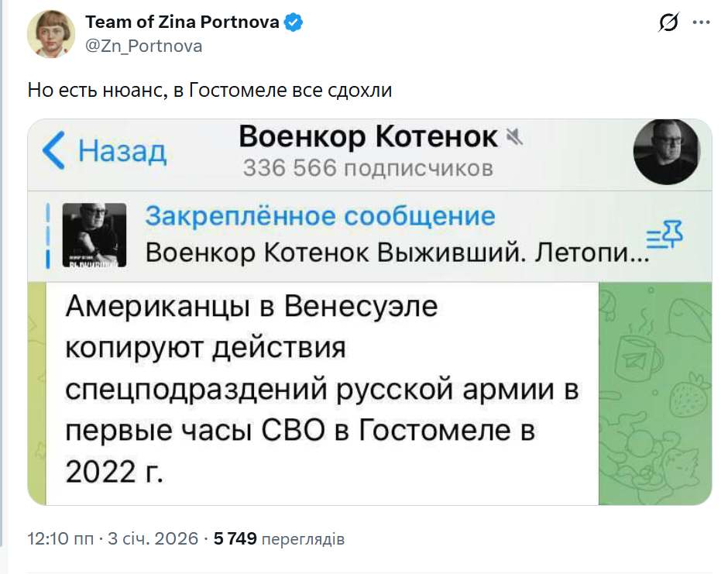Click the Grok slashed-circle icon
Viewport: 728px width, 574px height.
point(668,24)
